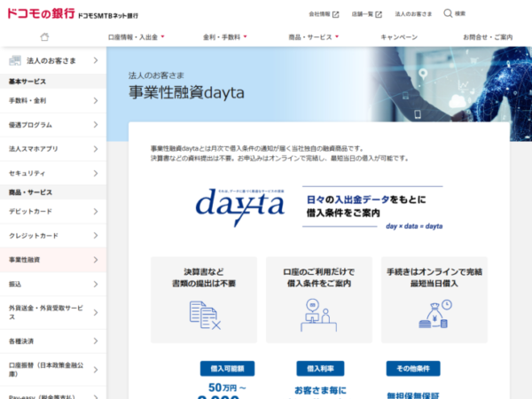Click the 事業性融資dayta page title
Image resolution: width=532 pixels, height=399 pixels.
(186, 92)
